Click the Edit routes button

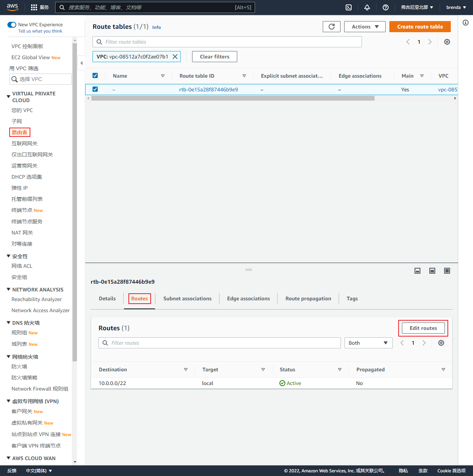click(x=423, y=328)
